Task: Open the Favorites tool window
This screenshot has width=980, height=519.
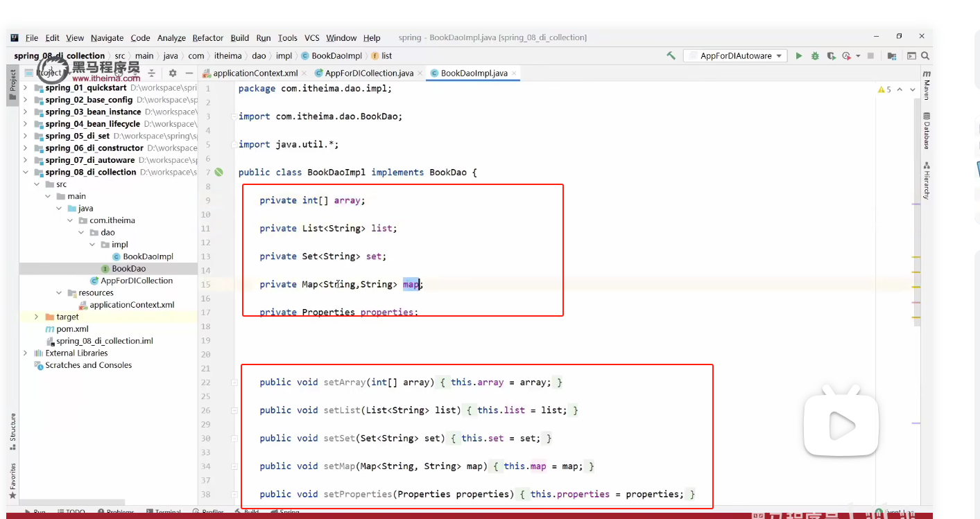Action: (12, 482)
